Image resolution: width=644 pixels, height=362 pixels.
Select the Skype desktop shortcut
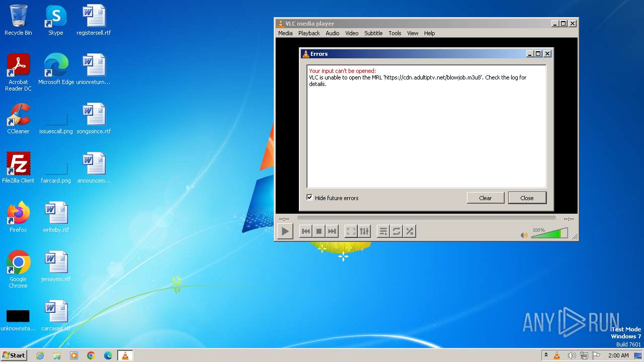pyautogui.click(x=56, y=20)
